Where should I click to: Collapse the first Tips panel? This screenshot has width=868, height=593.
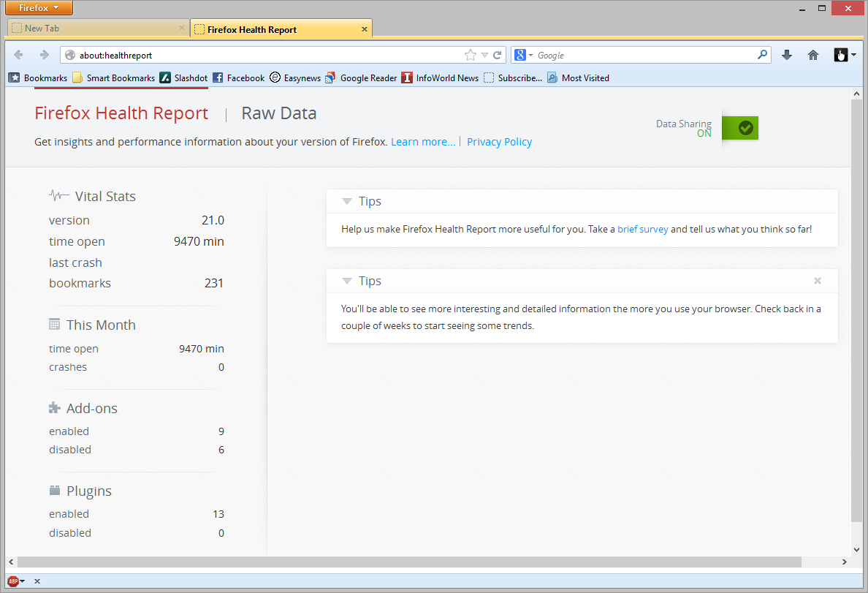tap(347, 201)
